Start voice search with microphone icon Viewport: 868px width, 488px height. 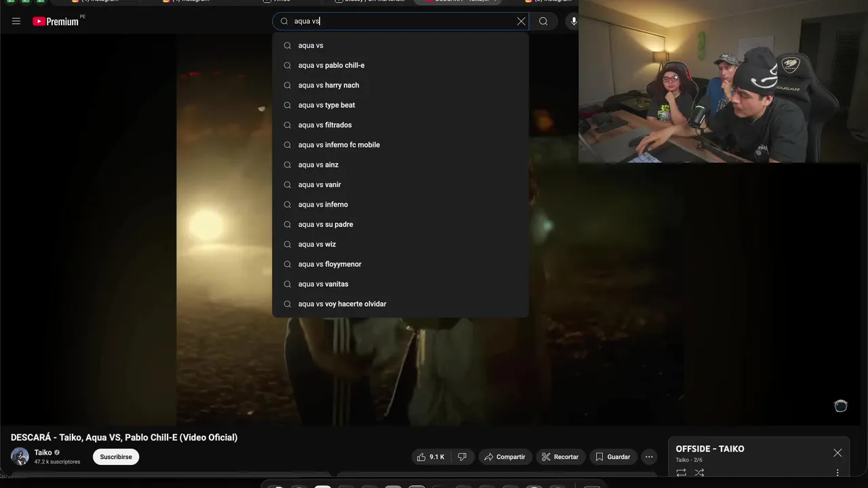(x=574, y=21)
